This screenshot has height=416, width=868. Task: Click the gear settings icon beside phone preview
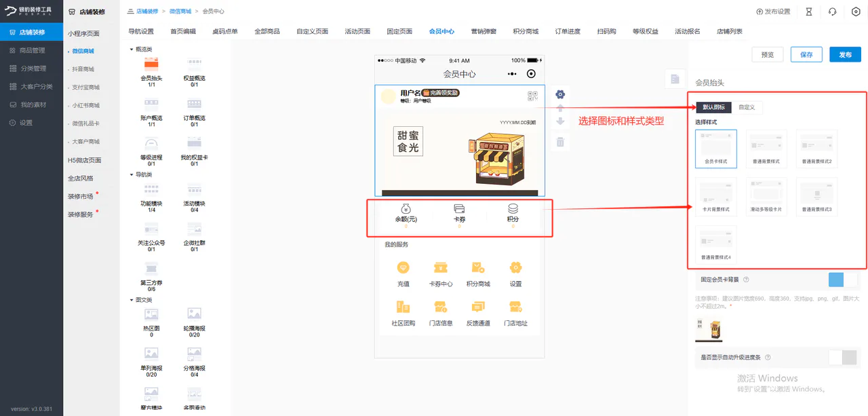coord(560,94)
